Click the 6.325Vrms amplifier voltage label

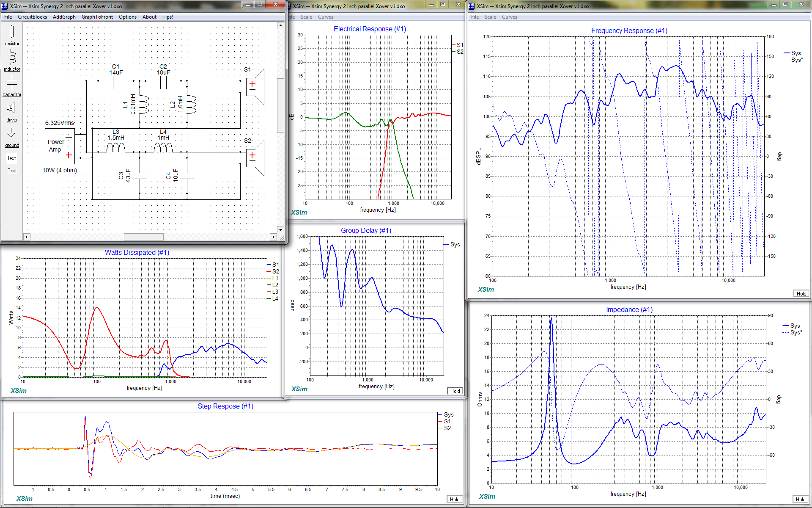[x=60, y=123]
